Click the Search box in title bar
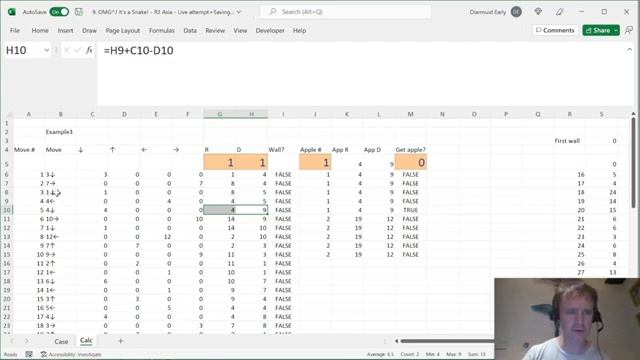The width and height of the screenshot is (640, 360). [x=345, y=12]
